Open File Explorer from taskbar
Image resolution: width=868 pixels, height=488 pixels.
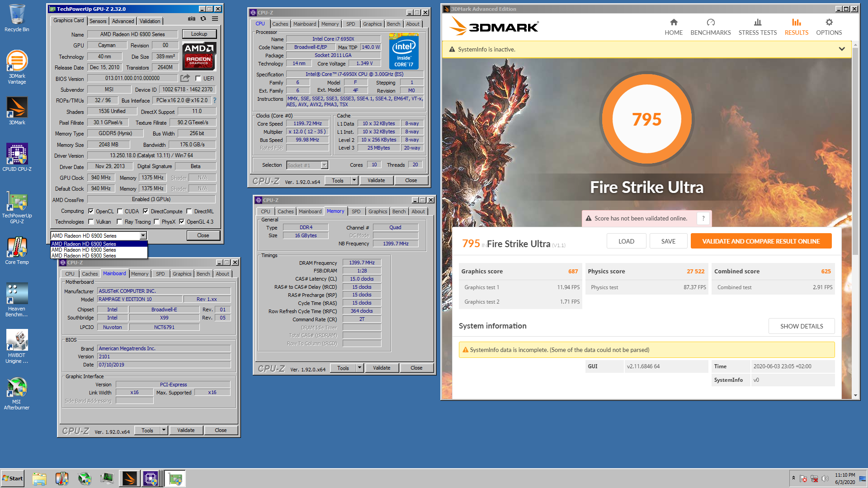(x=39, y=479)
